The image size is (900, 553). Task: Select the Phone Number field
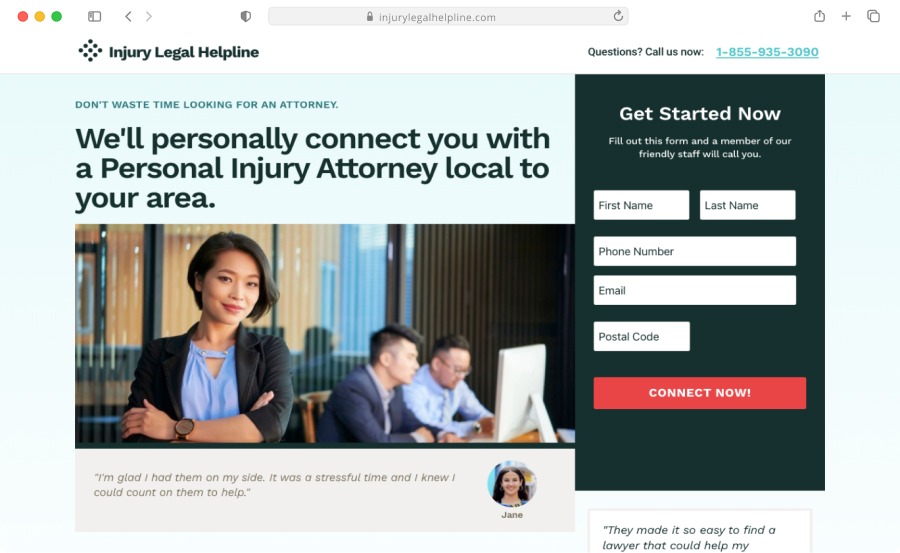(x=695, y=251)
